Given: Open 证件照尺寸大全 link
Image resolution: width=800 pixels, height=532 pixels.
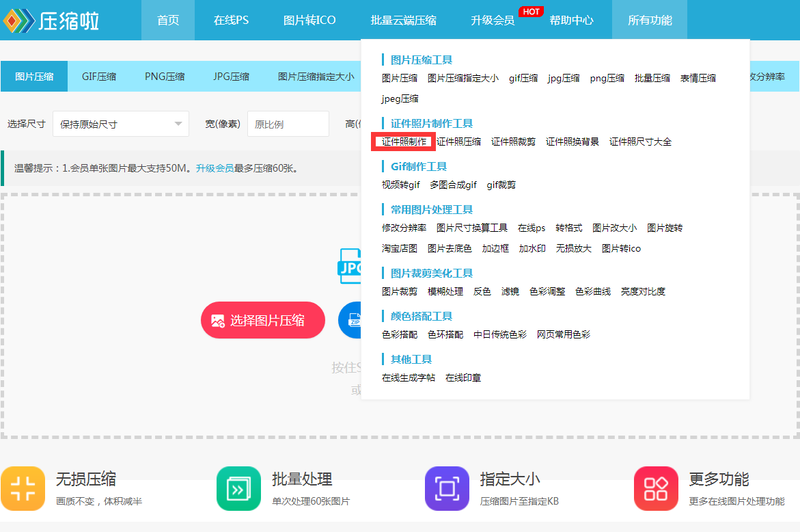Looking at the screenshot, I should [x=640, y=142].
